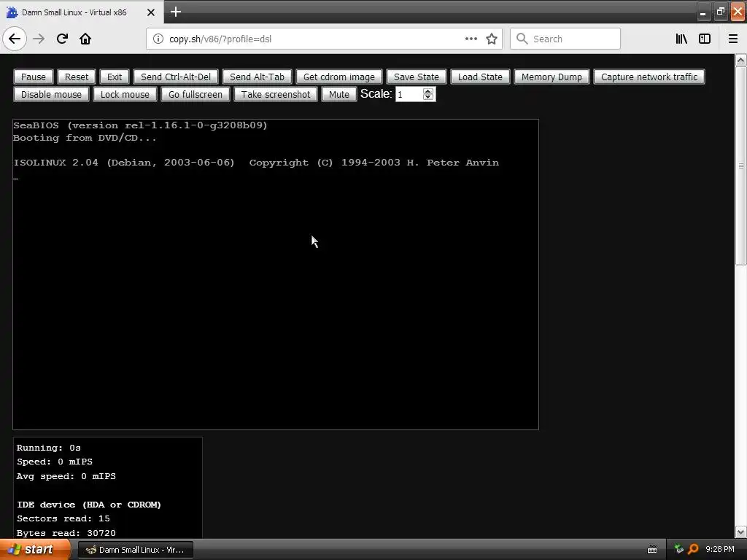This screenshot has width=747, height=560.
Task: Bookmark this page with the star icon
Action: tap(492, 39)
